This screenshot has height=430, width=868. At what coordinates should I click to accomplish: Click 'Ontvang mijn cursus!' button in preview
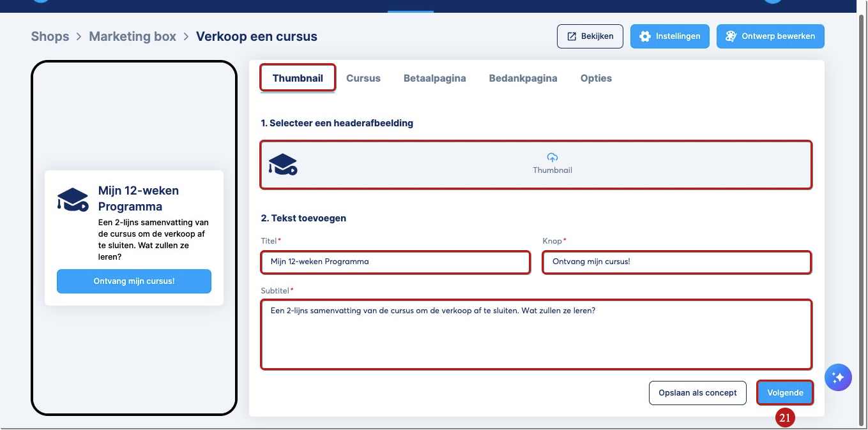(134, 281)
